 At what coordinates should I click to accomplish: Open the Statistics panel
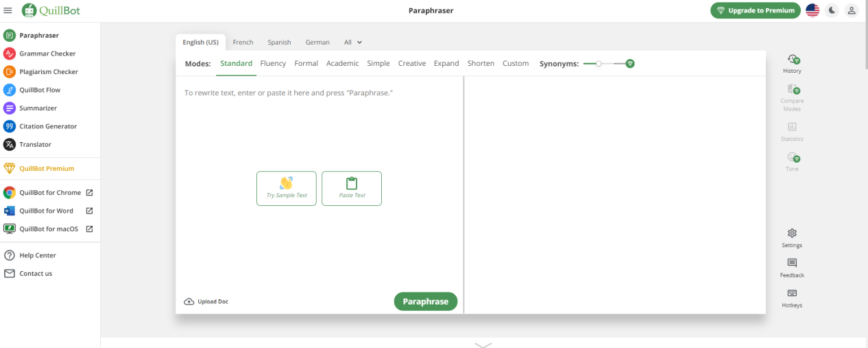point(792,132)
